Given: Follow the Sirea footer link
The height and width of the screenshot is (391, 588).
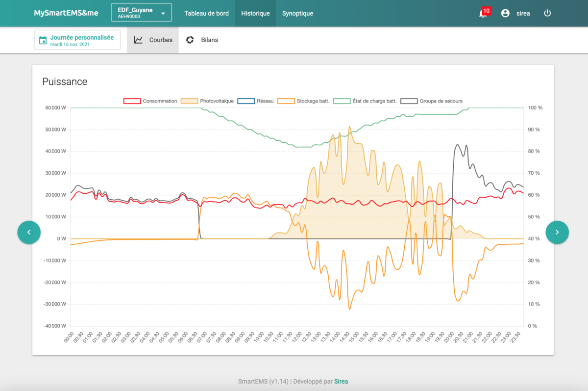Looking at the screenshot, I should [x=341, y=381].
